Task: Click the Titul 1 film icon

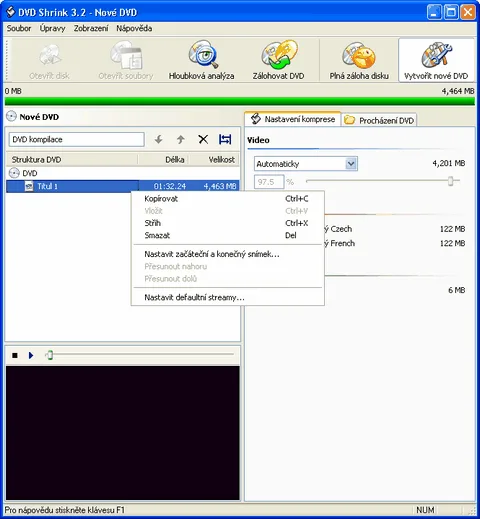Action: pos(29,186)
